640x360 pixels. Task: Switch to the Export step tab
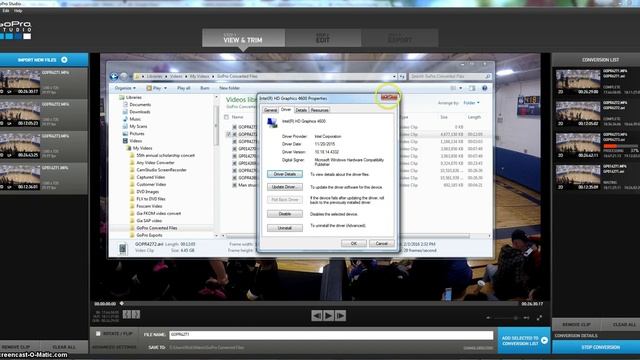(400, 38)
